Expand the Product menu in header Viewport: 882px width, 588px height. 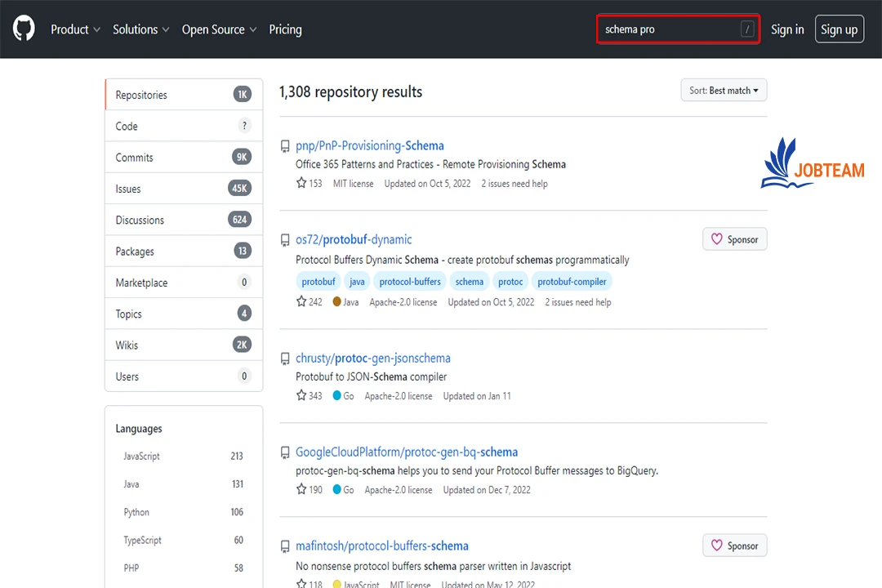point(75,29)
